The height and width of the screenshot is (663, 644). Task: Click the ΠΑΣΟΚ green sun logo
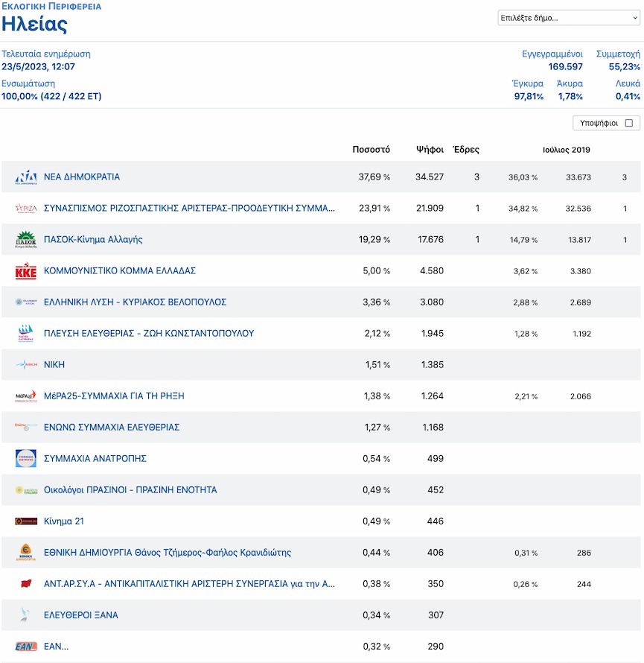pos(26,239)
